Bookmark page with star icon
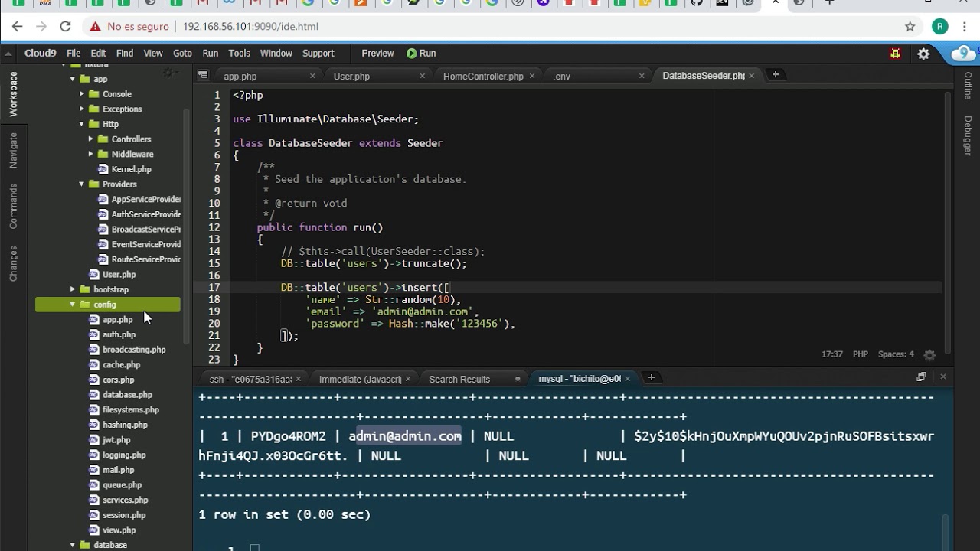 tap(910, 26)
